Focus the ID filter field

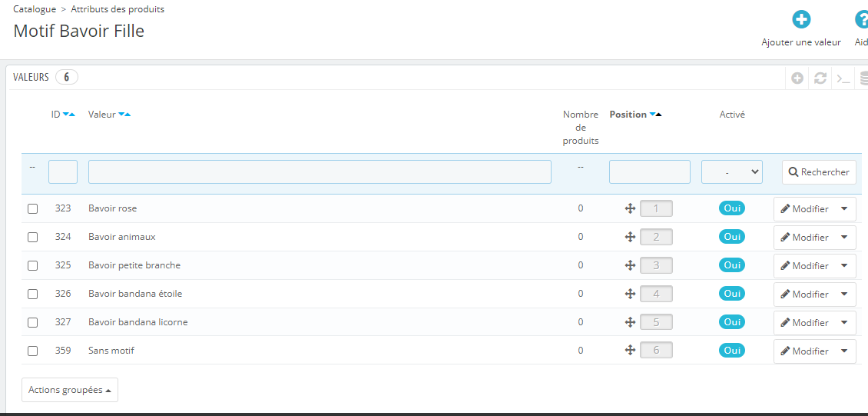[x=63, y=171]
